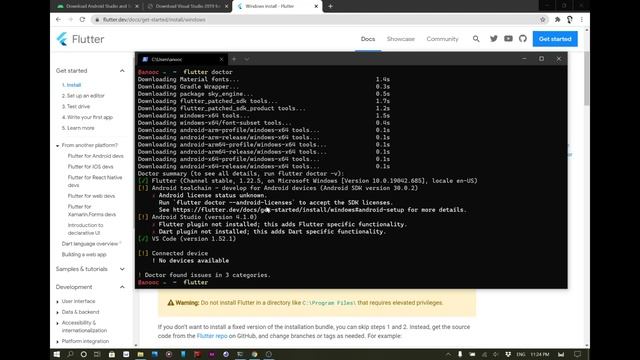Open Dart language overview link
640x360 pixels.
coord(90,244)
